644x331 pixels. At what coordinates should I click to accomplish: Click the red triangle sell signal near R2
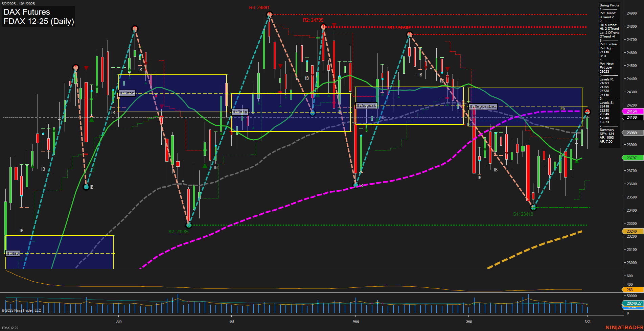pyautogui.click(x=334, y=25)
